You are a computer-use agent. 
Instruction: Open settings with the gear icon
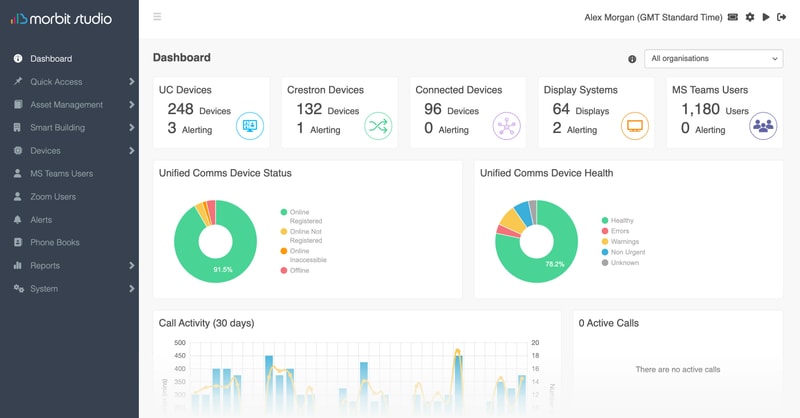[x=749, y=17]
